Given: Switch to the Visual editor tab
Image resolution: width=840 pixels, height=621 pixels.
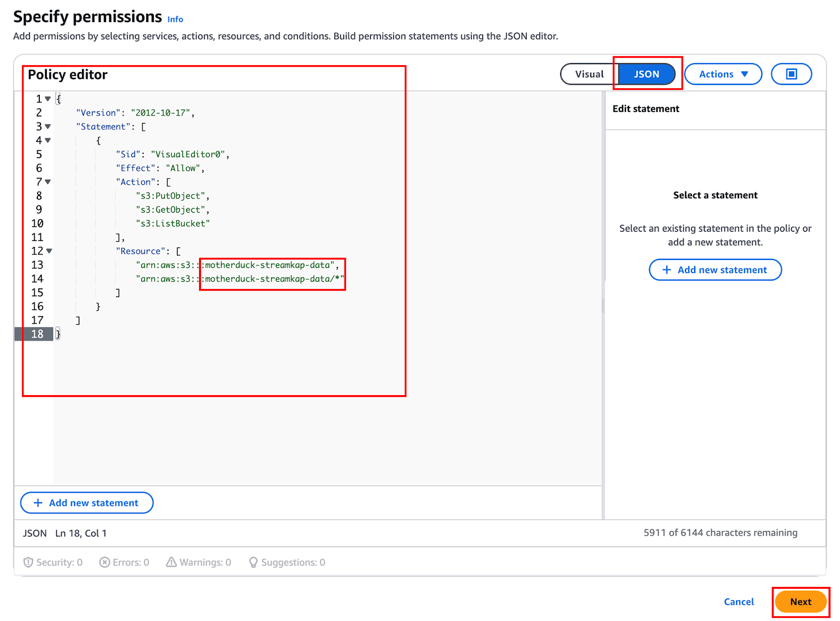Looking at the screenshot, I should 590,74.
